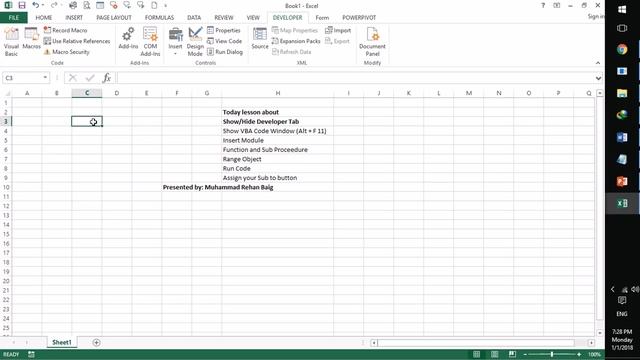Open the XML Source pane

260,39
